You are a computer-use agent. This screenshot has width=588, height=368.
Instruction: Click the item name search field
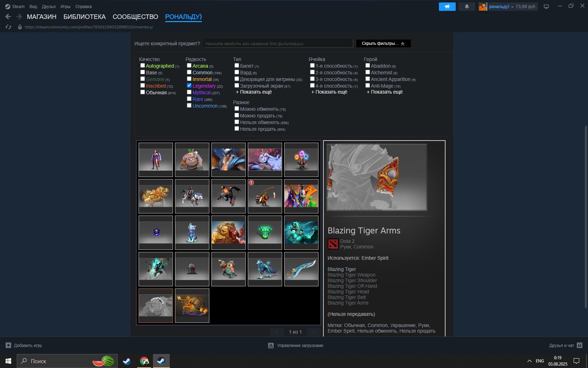point(278,43)
